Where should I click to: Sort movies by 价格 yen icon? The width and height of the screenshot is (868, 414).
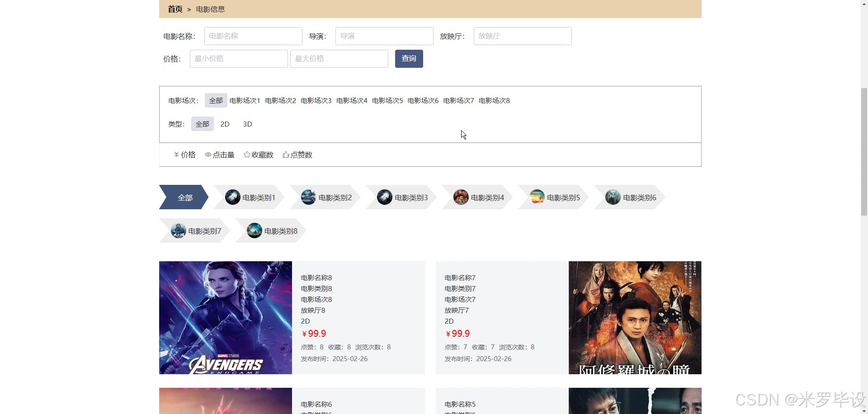(x=176, y=155)
